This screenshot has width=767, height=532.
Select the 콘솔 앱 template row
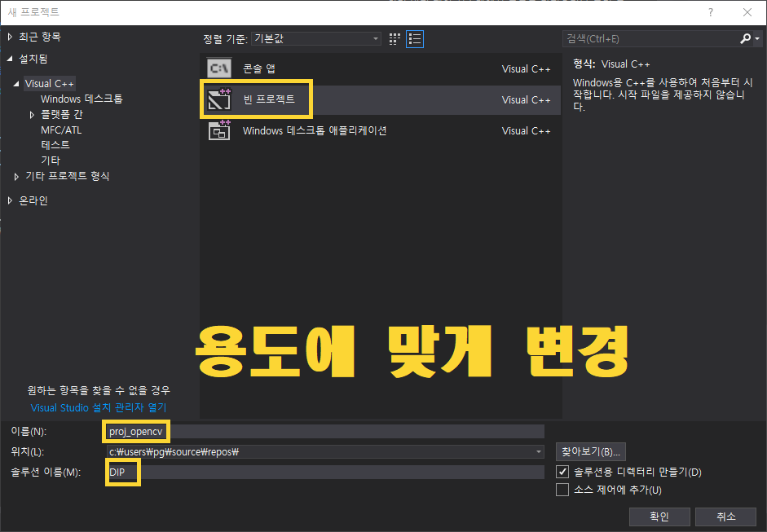click(380, 68)
